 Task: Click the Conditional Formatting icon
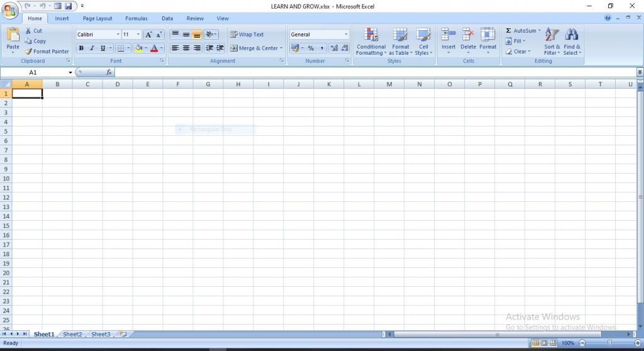370,35
